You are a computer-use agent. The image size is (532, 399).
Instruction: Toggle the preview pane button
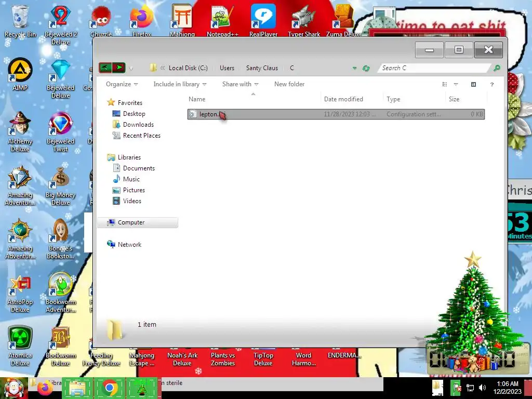point(474,84)
